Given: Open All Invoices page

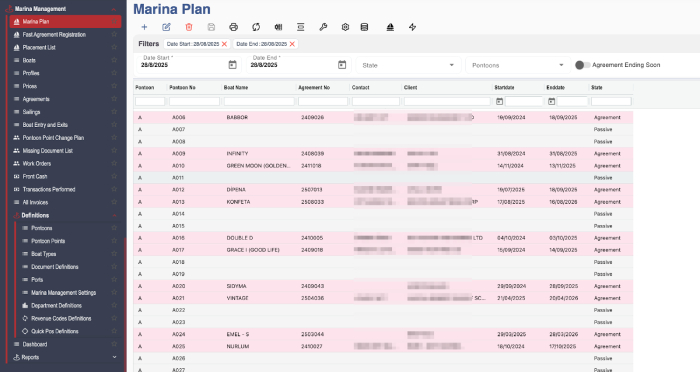Looking at the screenshot, I should (x=35, y=202).
